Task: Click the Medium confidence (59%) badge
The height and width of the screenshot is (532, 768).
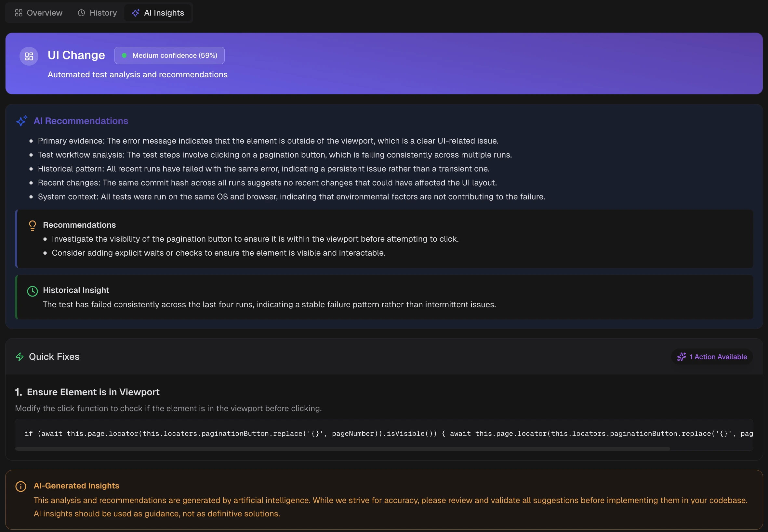Action: pyautogui.click(x=169, y=55)
